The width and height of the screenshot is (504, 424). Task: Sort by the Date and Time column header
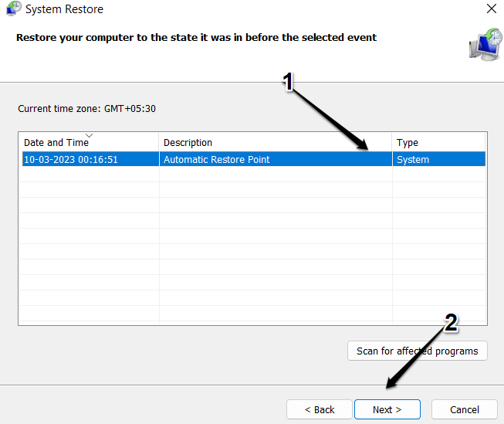point(56,142)
